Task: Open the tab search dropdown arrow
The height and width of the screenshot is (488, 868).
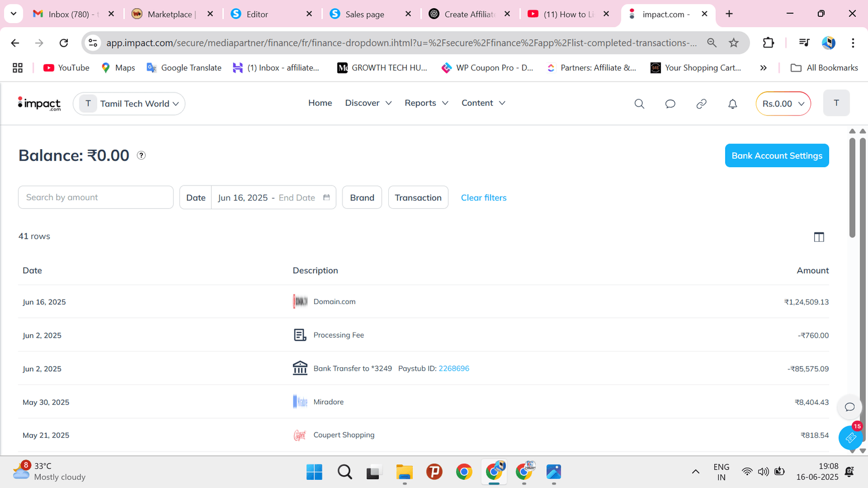Action: [13, 13]
